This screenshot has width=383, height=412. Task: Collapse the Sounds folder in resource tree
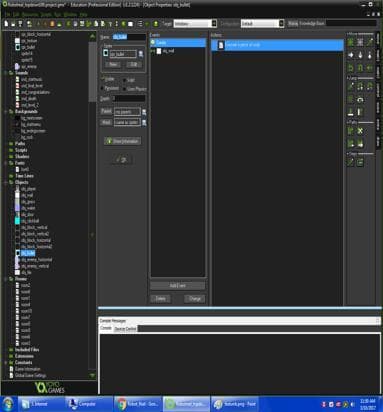(x=6, y=73)
